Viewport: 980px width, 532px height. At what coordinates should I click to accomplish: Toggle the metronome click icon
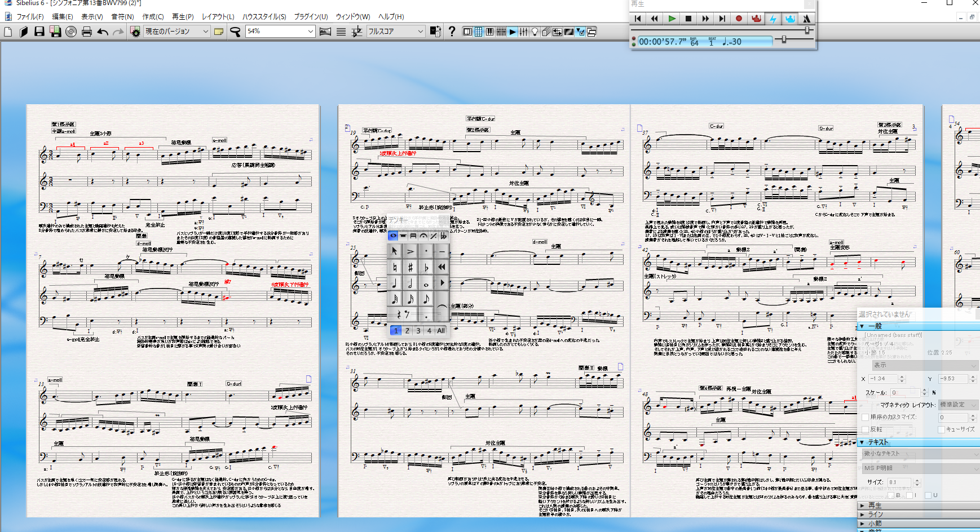pyautogui.click(x=807, y=19)
